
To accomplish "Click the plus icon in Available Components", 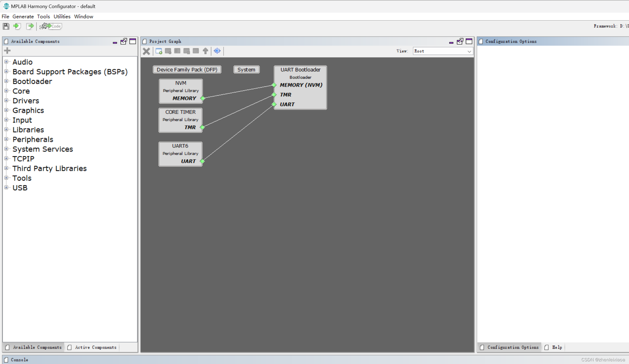I will tap(7, 51).
